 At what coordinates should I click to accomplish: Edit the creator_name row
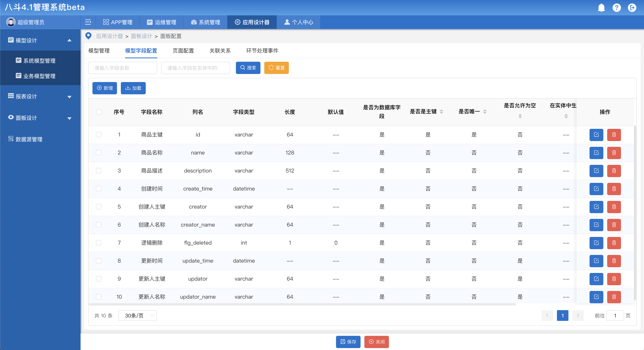pos(596,225)
